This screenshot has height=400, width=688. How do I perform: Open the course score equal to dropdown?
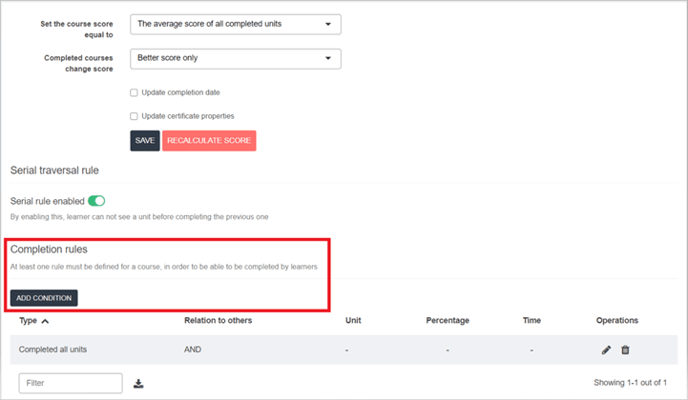point(236,25)
